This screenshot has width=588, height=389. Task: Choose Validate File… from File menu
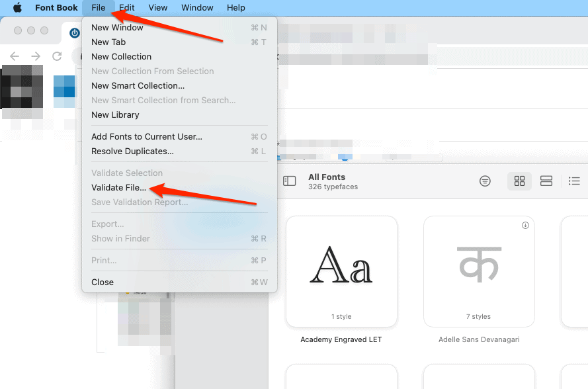(119, 188)
